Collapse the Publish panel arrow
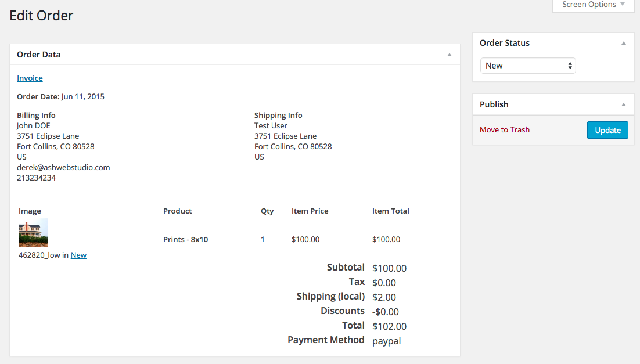 tap(624, 104)
